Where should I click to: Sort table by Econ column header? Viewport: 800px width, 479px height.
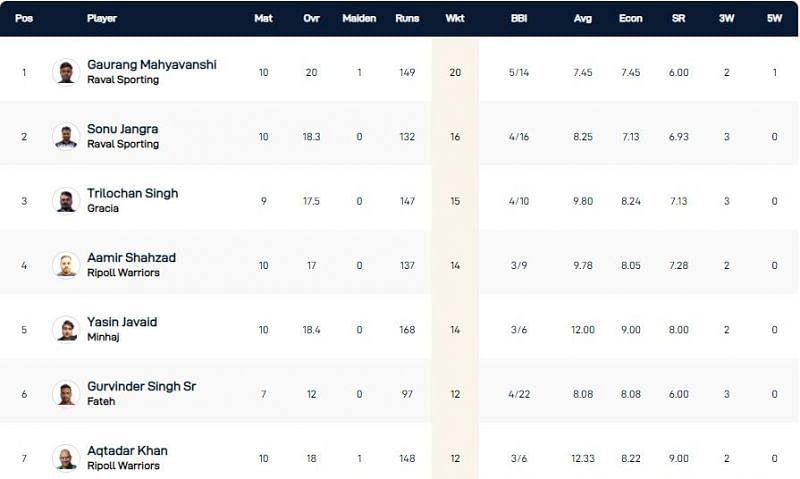point(631,18)
